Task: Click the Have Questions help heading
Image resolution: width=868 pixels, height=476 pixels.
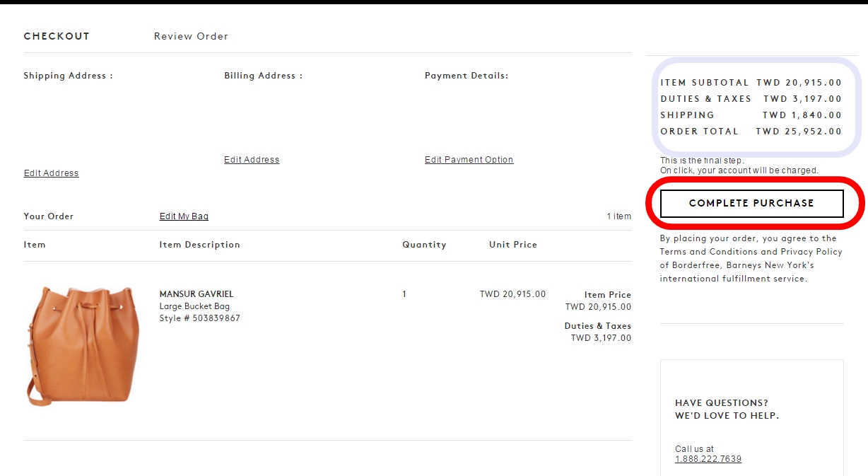Action: pyautogui.click(x=727, y=410)
